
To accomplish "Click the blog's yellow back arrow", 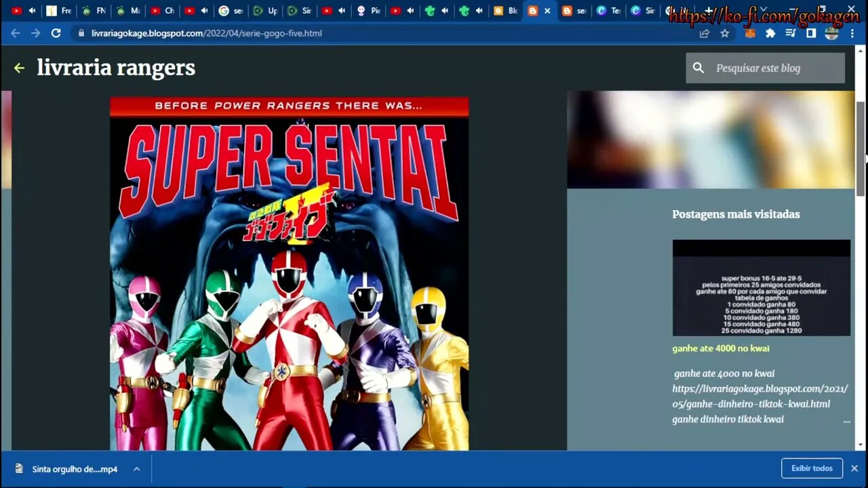I will pos(19,68).
